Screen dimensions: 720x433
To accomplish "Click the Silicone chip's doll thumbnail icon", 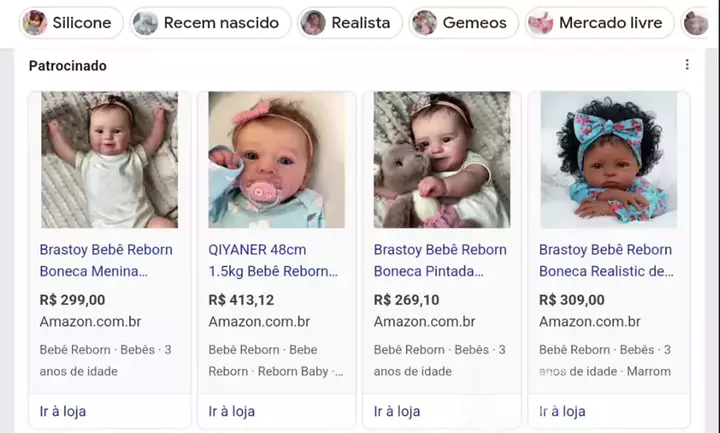I will tap(35, 23).
